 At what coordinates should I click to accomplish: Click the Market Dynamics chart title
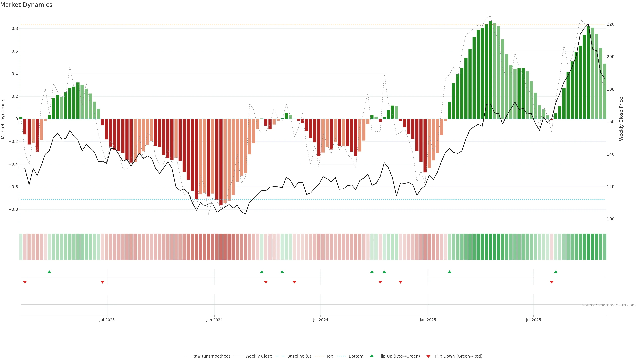pos(26,5)
